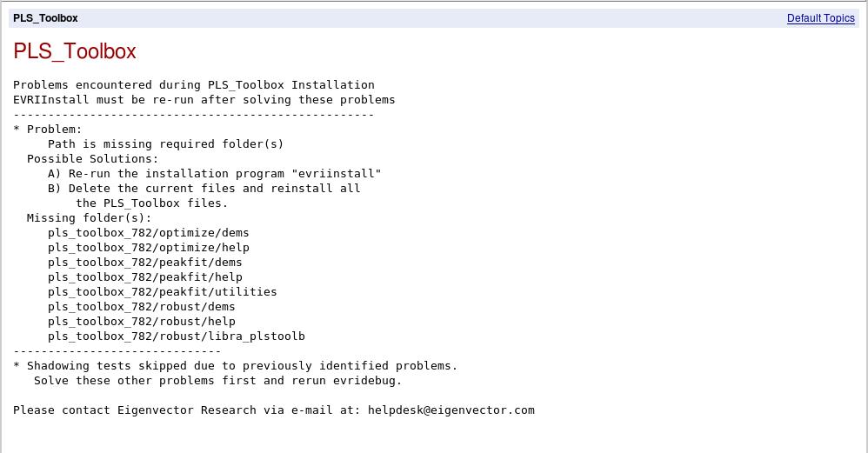Click the pls_toolbox_782/robust/libra_plstoolb folder path
Screen dimensions: 868x453
(x=177, y=336)
